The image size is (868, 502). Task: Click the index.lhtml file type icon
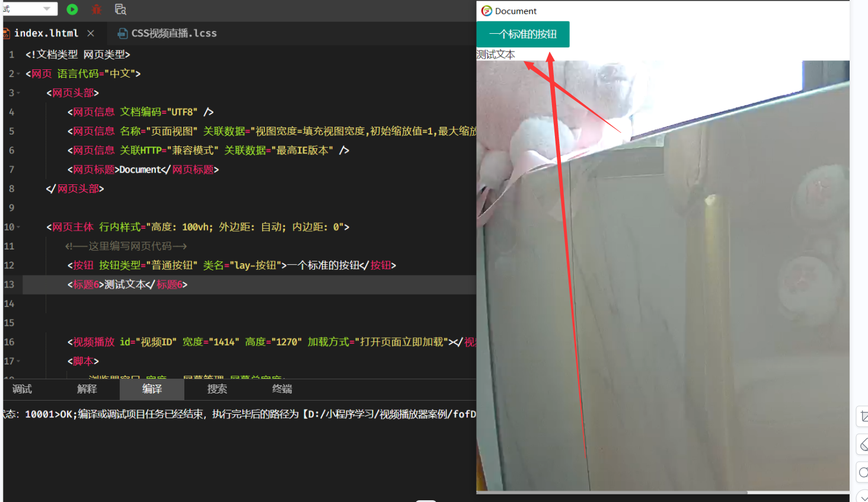(x=6, y=33)
